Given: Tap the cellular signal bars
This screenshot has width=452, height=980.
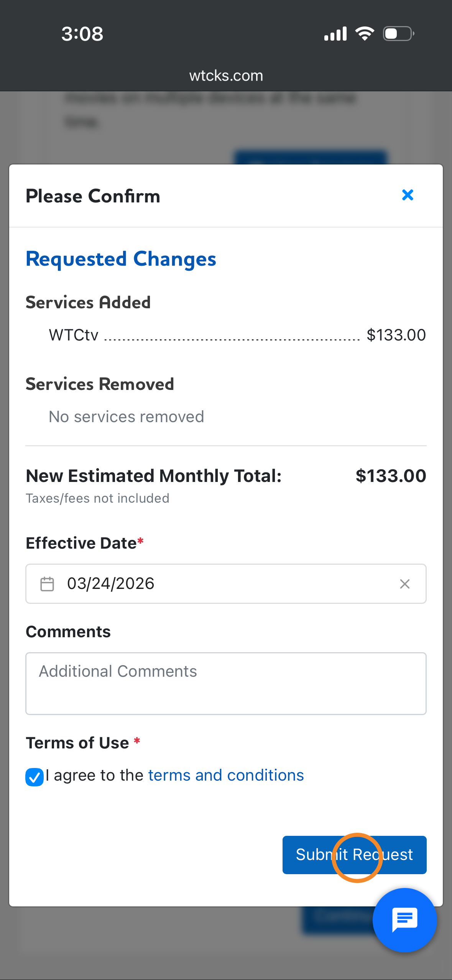Looking at the screenshot, I should [x=335, y=34].
